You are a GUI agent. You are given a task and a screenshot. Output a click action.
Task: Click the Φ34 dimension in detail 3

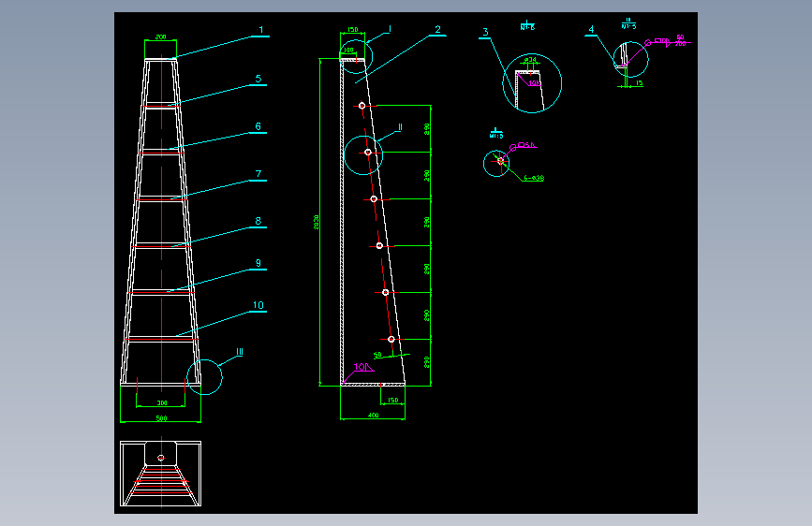[x=530, y=60]
